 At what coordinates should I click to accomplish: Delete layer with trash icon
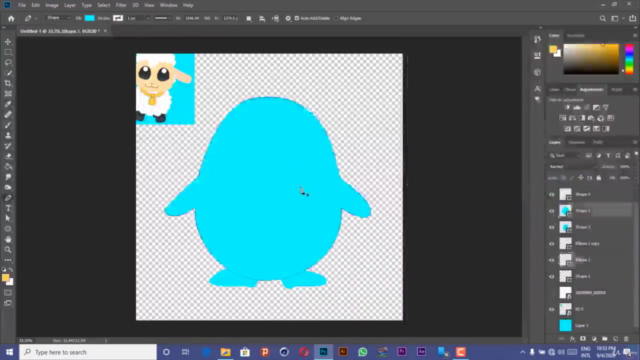click(x=626, y=339)
